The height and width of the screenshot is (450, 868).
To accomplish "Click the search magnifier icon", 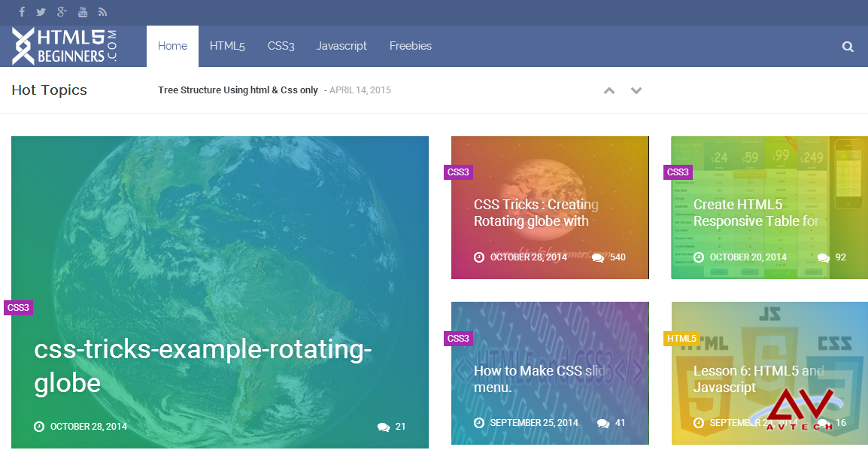I will click(x=848, y=47).
